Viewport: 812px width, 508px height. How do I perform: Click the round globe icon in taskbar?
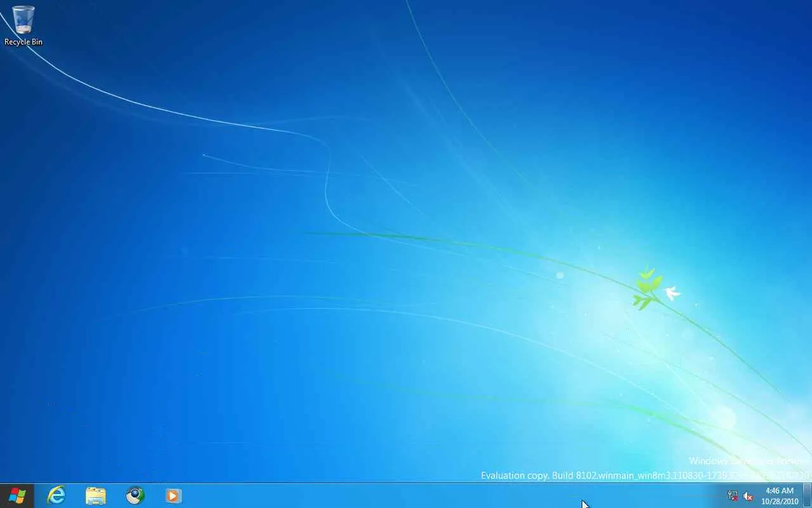pos(135,495)
